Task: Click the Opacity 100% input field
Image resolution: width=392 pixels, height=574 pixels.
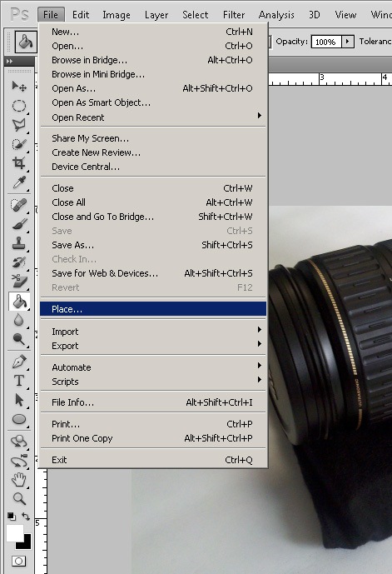Action: (326, 42)
